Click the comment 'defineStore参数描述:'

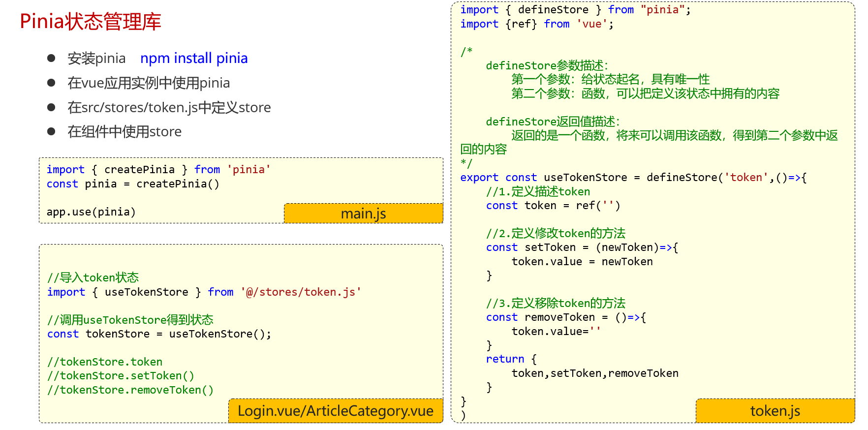(x=547, y=66)
